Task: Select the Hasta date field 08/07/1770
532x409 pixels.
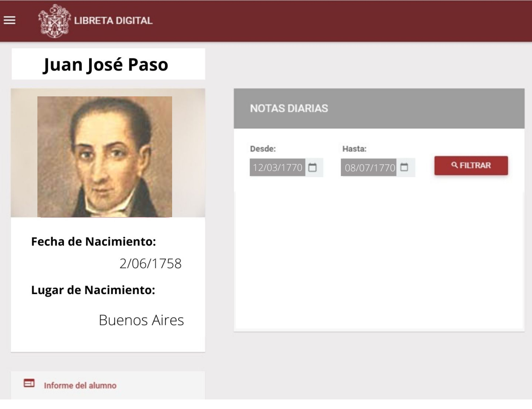Action: (x=369, y=167)
